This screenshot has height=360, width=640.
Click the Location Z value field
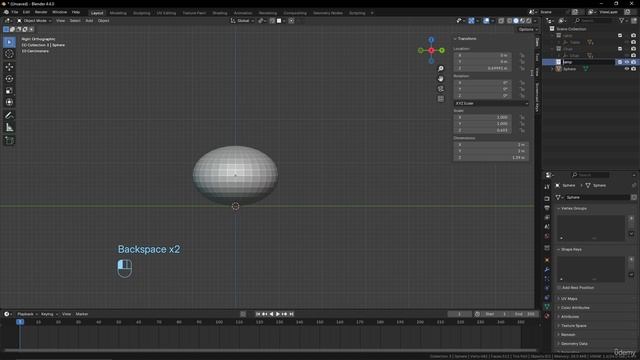[482, 68]
